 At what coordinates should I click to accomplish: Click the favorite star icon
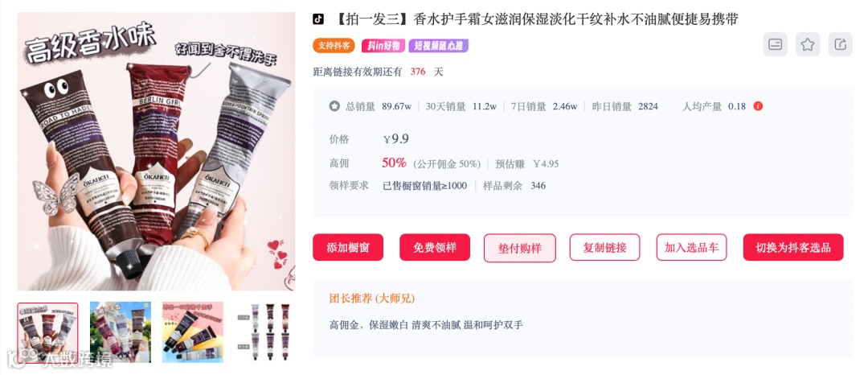[x=808, y=44]
